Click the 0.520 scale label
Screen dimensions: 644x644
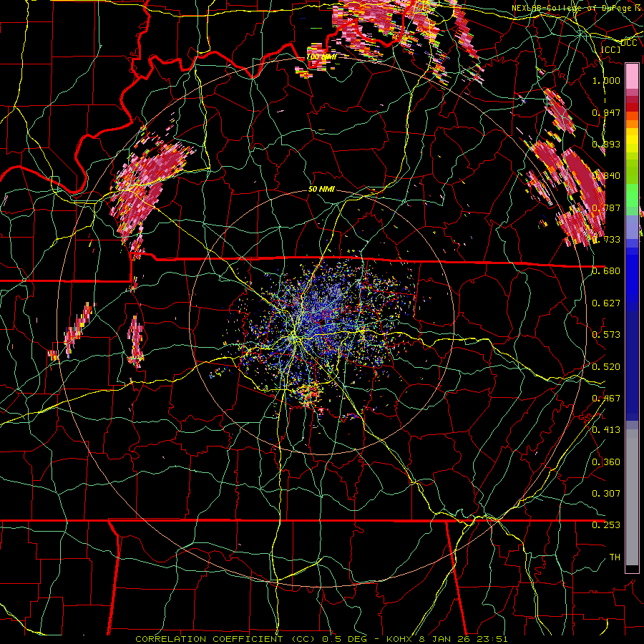pos(606,366)
